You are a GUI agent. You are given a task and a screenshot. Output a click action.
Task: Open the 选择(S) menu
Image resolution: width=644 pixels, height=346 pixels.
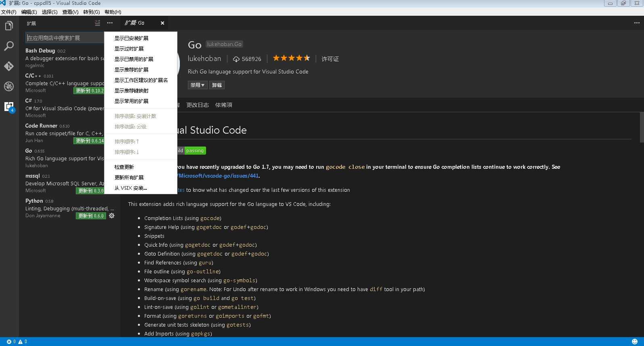(x=50, y=12)
